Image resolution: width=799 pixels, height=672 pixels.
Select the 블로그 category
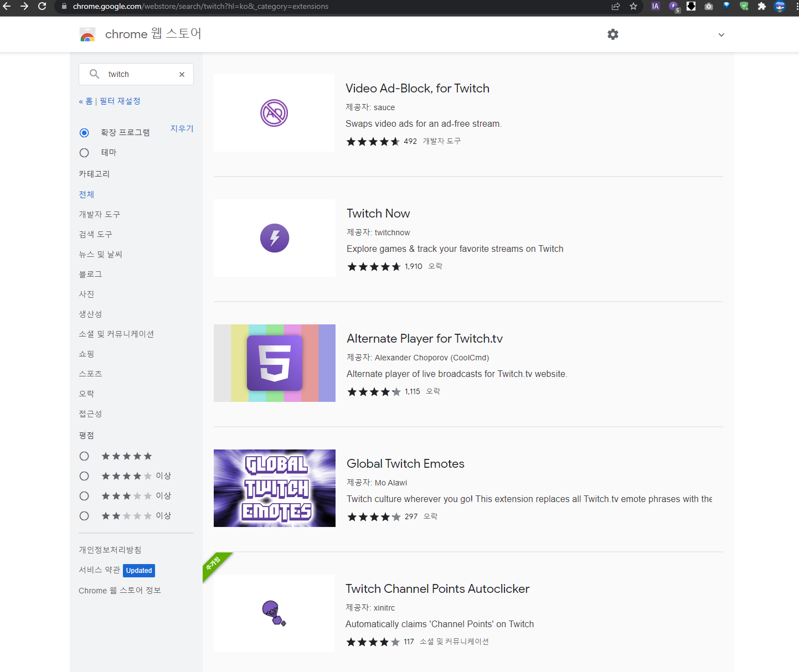(90, 274)
